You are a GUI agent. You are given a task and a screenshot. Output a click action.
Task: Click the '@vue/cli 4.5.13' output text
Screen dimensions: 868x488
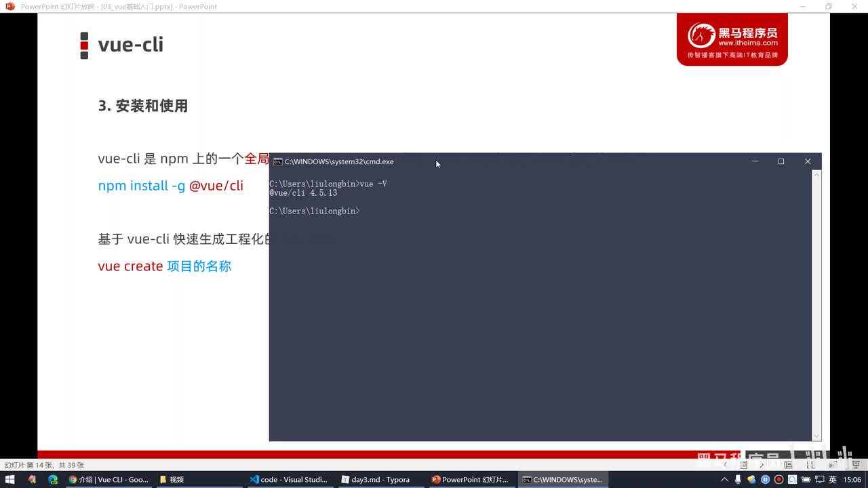click(x=303, y=193)
